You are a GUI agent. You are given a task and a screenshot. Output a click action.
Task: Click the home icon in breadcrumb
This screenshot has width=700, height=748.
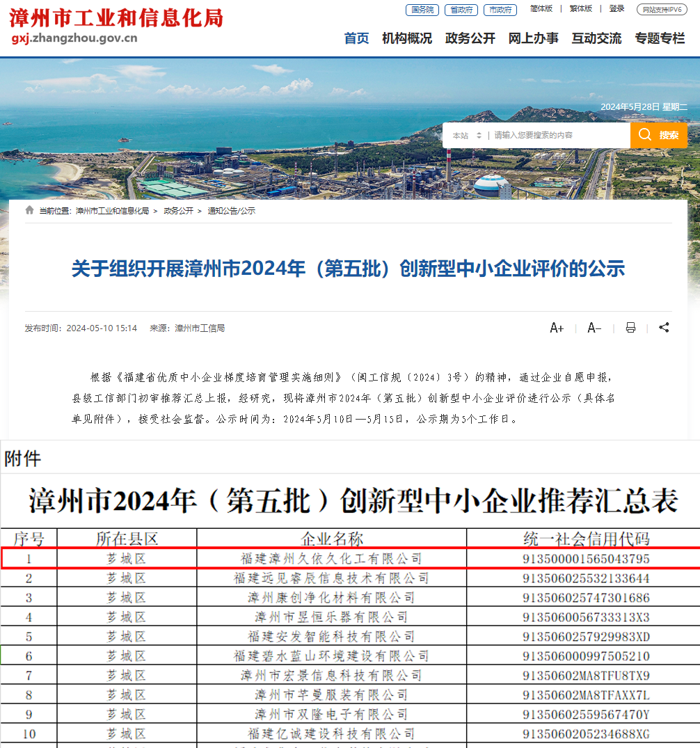click(29, 210)
